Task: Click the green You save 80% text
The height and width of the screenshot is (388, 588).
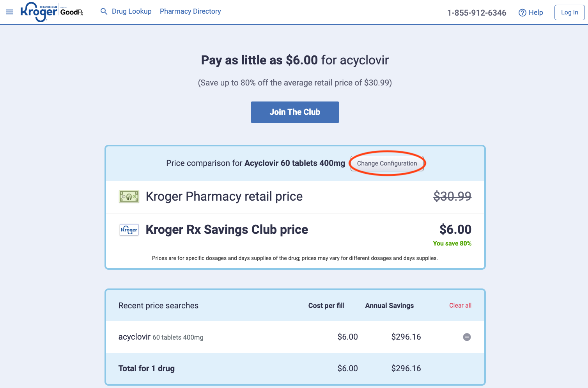Action: coord(452,243)
